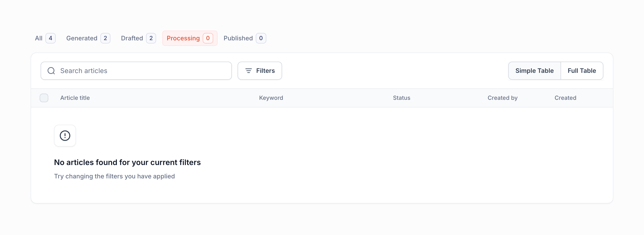Open the Filters menu
This screenshot has height=235, width=644.
tap(260, 71)
